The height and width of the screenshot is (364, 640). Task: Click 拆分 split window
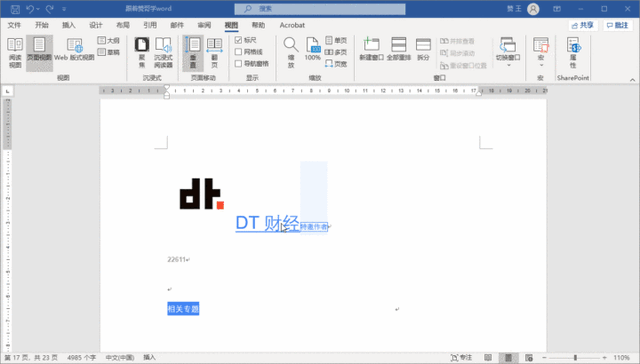click(423, 49)
